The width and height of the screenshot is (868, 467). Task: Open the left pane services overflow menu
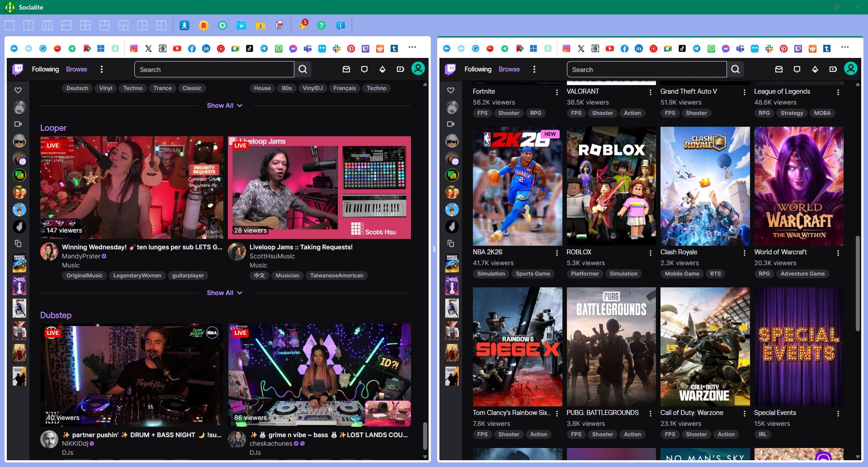(412, 47)
